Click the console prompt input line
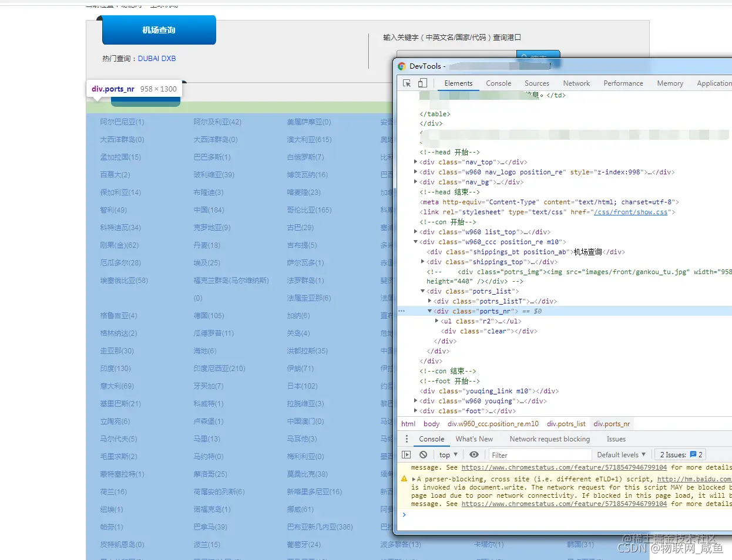Screen dimensions: 732x560 (570, 515)
